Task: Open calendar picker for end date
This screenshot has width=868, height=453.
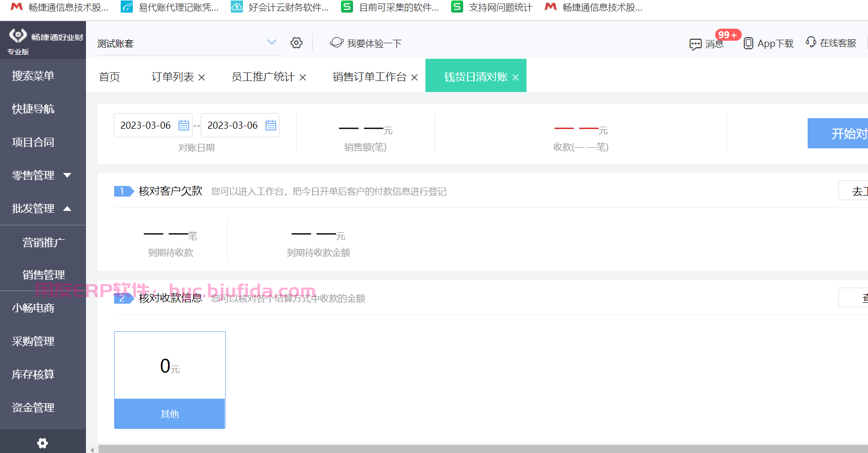Action: click(x=271, y=125)
